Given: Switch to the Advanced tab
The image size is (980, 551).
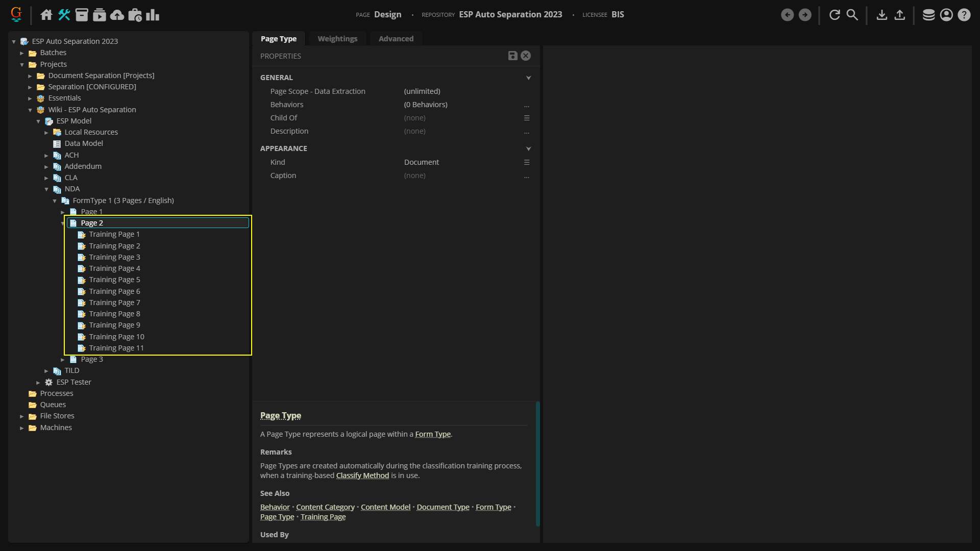Looking at the screenshot, I should (396, 39).
